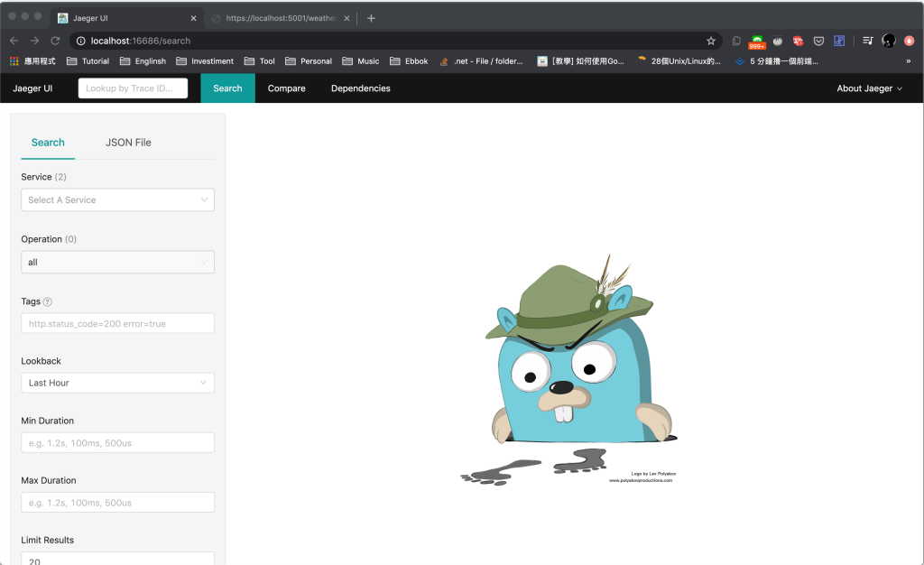Click the red update icon at toolbar end

click(x=910, y=41)
